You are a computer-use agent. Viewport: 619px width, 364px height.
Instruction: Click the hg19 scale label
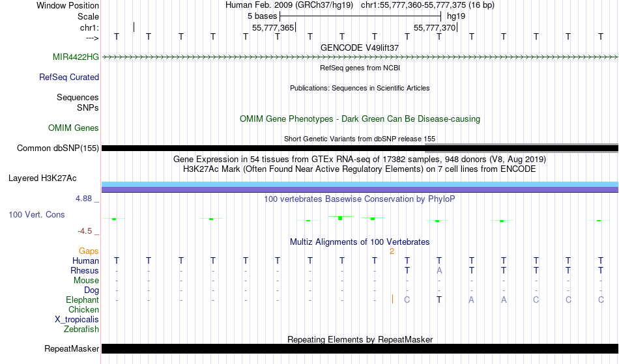(x=456, y=16)
